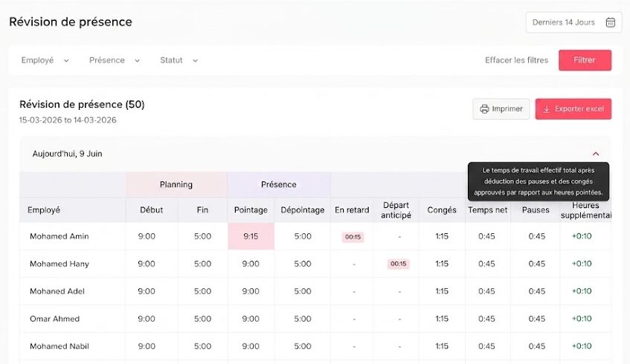Open the Employé filter dropdown

(45, 60)
